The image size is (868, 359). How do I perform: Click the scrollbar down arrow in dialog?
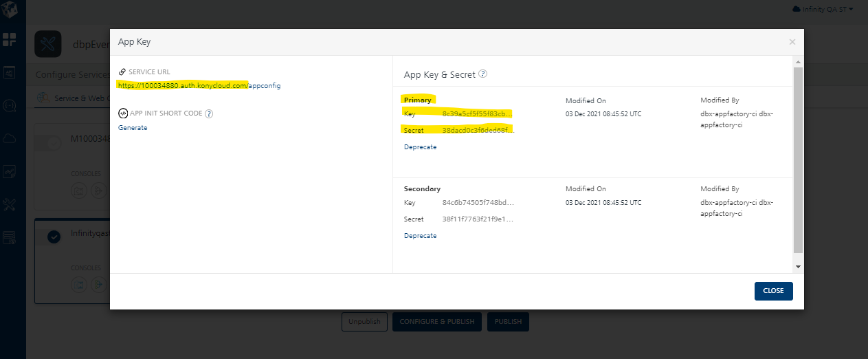(x=797, y=266)
